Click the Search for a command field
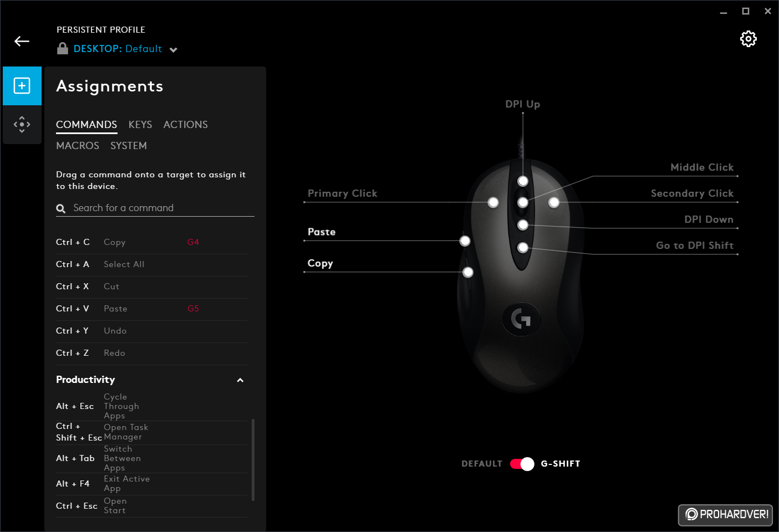The height and width of the screenshot is (532, 779). tap(155, 208)
